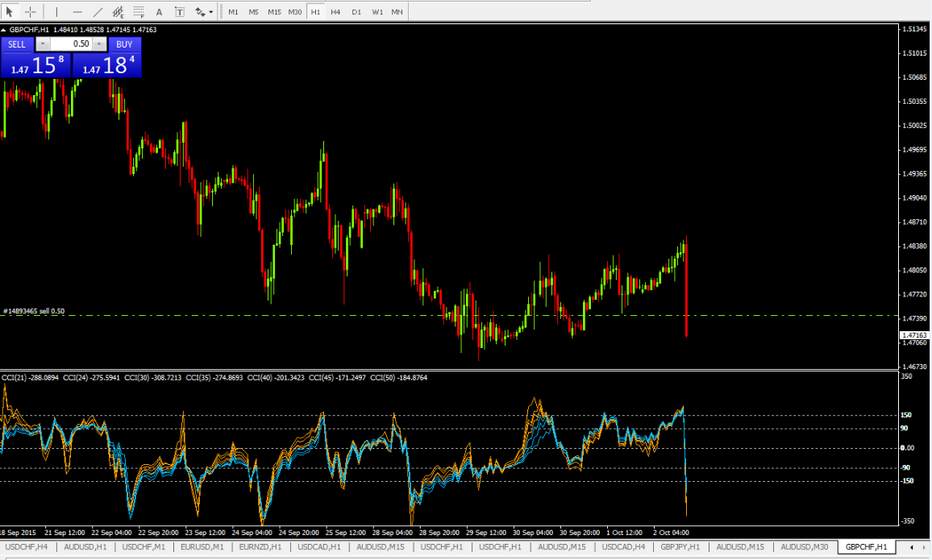Open the USDCHF,M1 chart tab
The height and width of the screenshot is (560, 932).
(144, 547)
